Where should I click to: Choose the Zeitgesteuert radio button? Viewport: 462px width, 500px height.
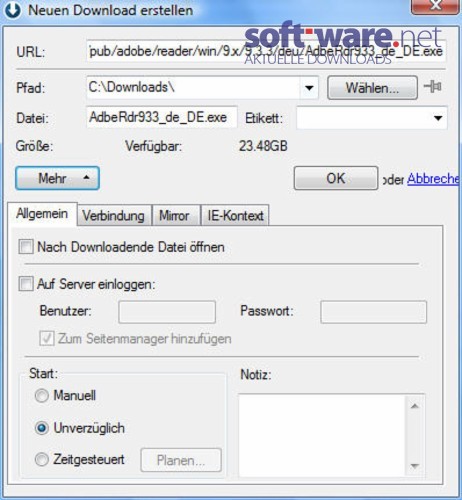(42, 459)
